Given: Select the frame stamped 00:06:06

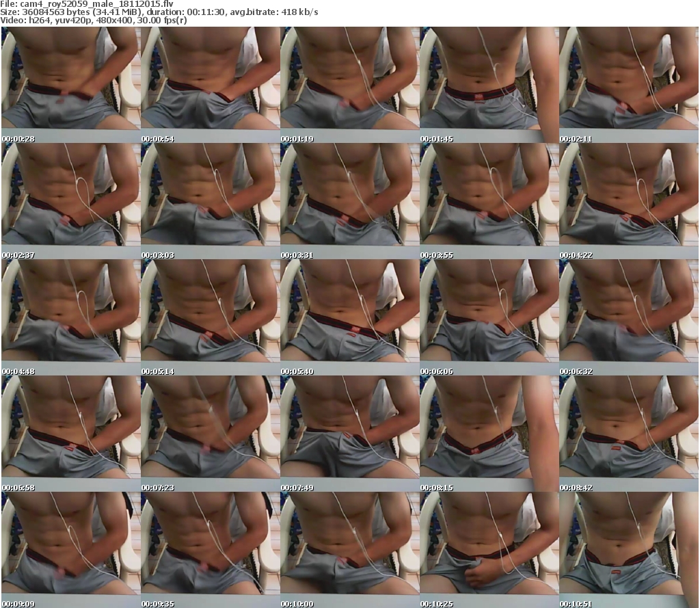Looking at the screenshot, I should pyautogui.click(x=489, y=317).
